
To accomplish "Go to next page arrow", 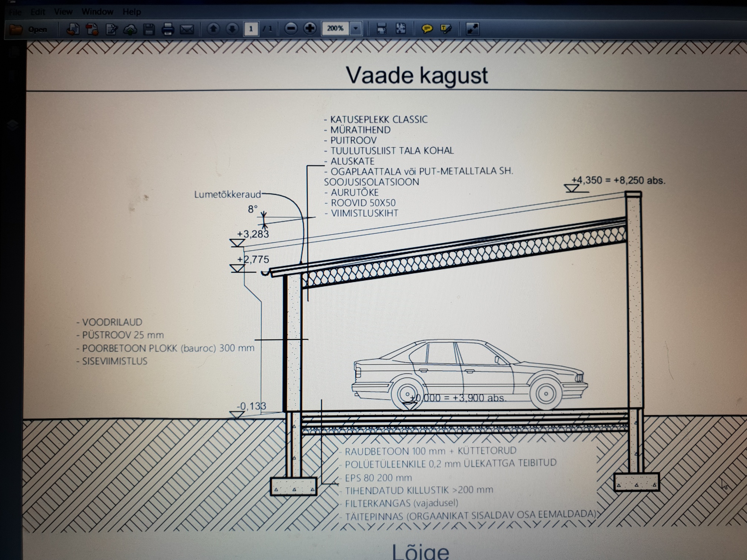I will tap(232, 29).
